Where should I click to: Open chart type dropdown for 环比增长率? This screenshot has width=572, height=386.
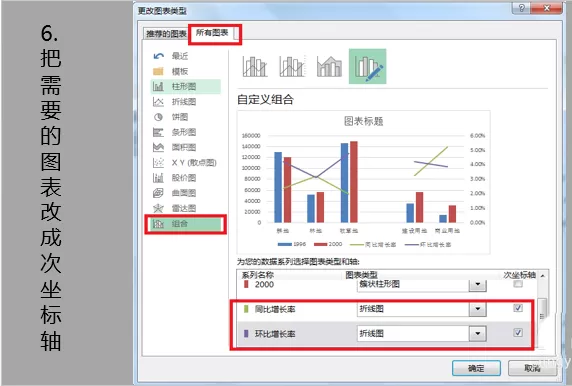pos(478,333)
